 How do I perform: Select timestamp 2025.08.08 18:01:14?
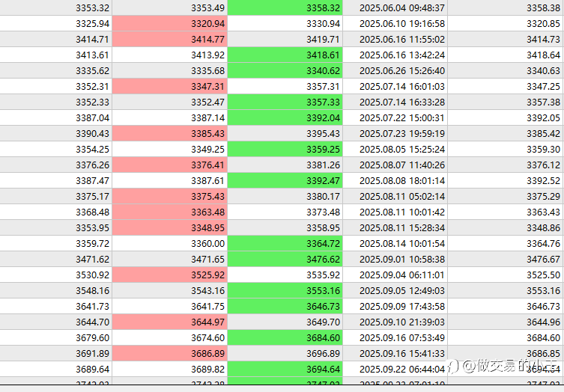pos(402,180)
